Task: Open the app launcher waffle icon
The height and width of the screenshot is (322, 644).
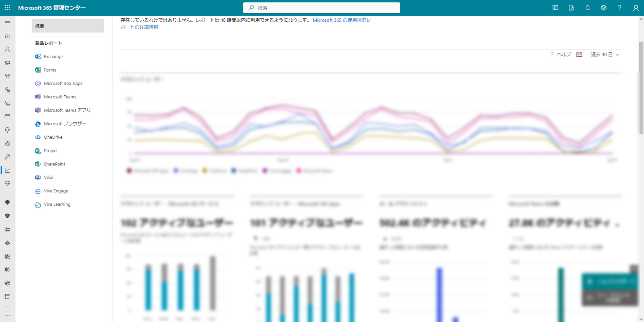Action: 7,8
